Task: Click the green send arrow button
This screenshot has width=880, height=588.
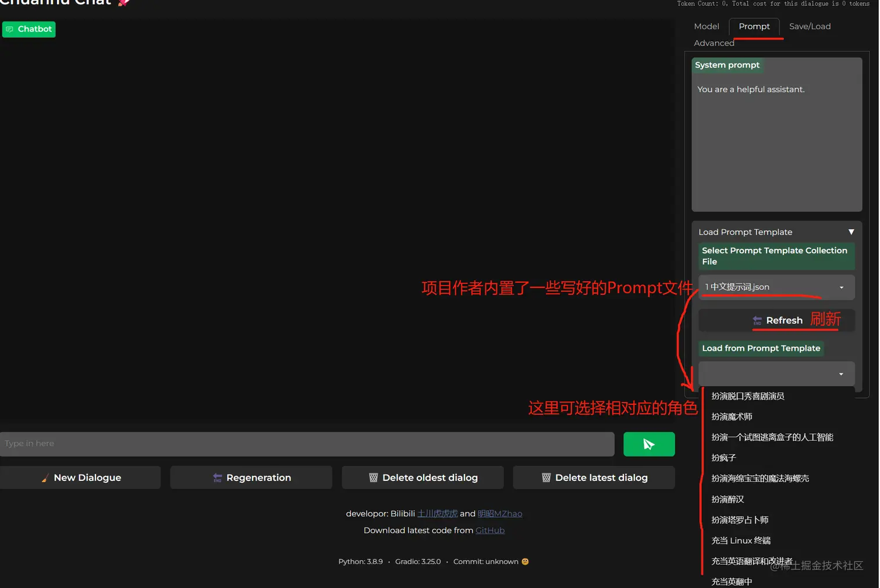Action: pyautogui.click(x=649, y=444)
